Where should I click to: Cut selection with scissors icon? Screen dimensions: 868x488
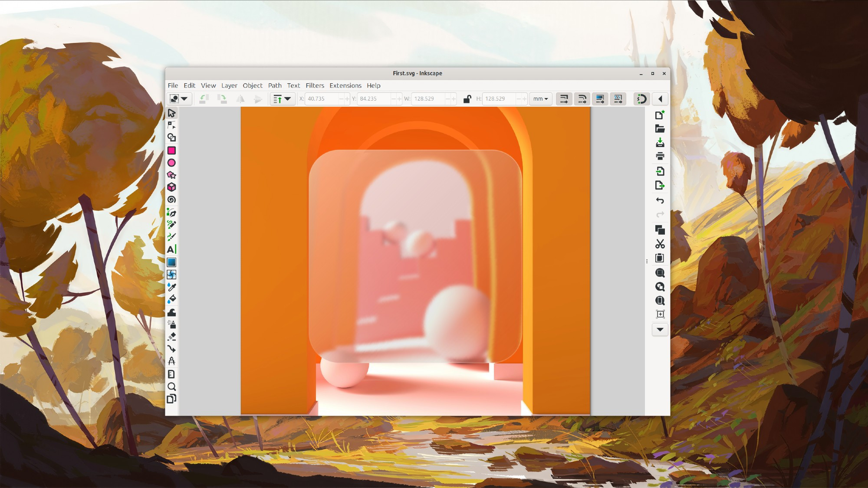(x=660, y=244)
